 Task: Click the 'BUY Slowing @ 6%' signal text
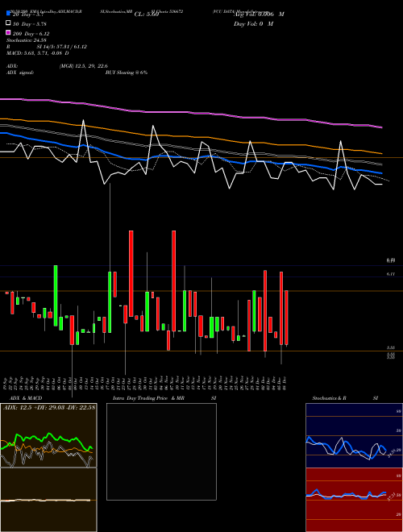pyautogui.click(x=127, y=73)
